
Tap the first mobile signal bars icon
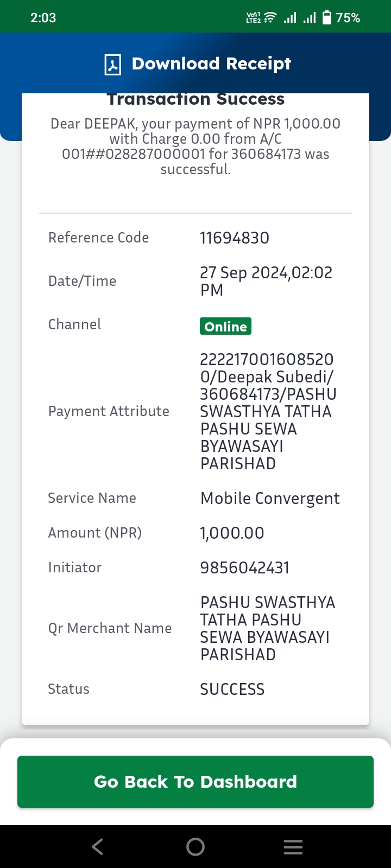click(x=290, y=18)
